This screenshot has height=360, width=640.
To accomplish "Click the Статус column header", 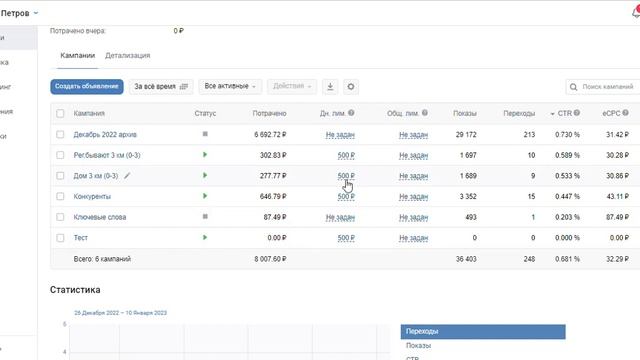I will tap(205, 113).
